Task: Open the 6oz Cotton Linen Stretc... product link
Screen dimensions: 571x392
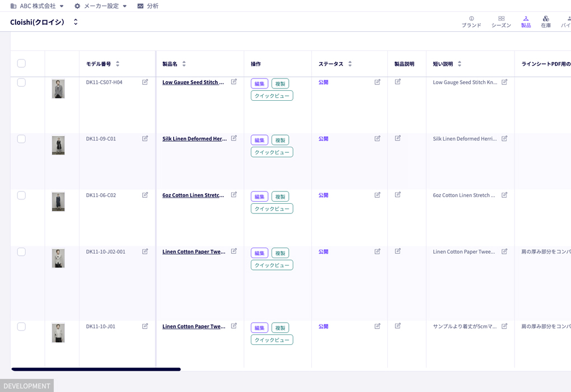Action: [193, 195]
